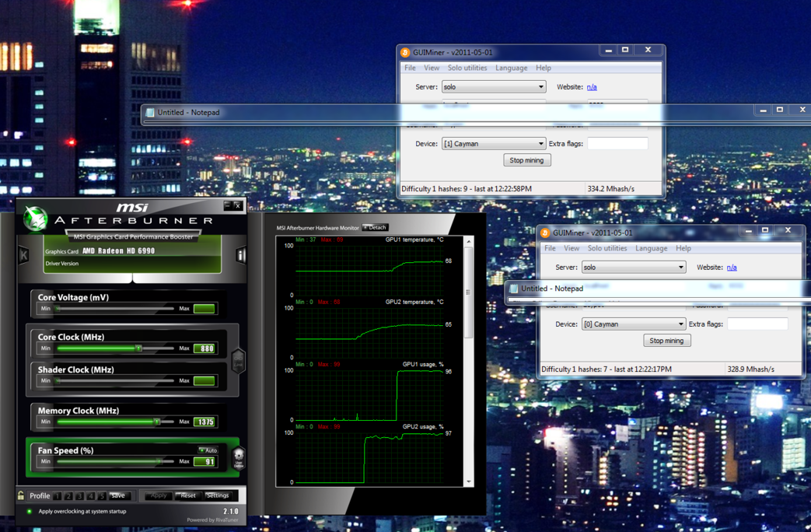Open Solo utilities menu in lower GUIMiner
Viewport: 811px width, 532px height.
click(607, 248)
